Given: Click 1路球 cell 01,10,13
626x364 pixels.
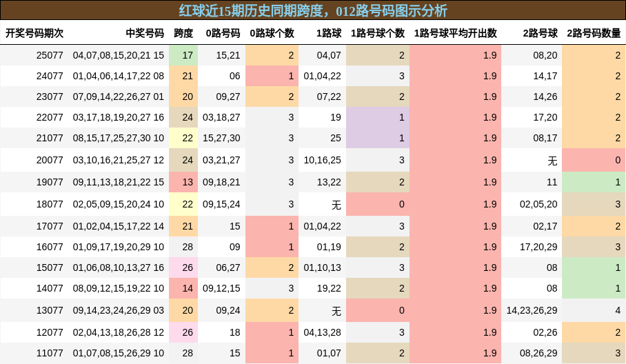Looking at the screenshot, I should click(x=322, y=267).
